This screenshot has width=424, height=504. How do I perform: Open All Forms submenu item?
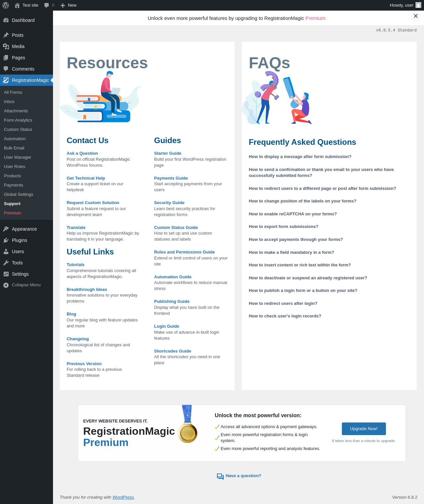pos(13,92)
